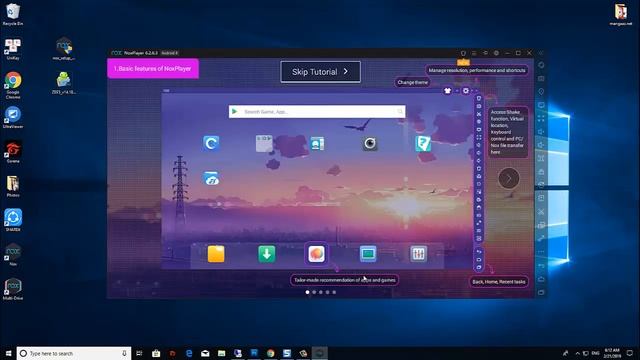Image resolution: width=640 pixels, height=360 pixels.
Task: Select the Google Chrome desktop shortcut
Action: pyautogui.click(x=13, y=85)
